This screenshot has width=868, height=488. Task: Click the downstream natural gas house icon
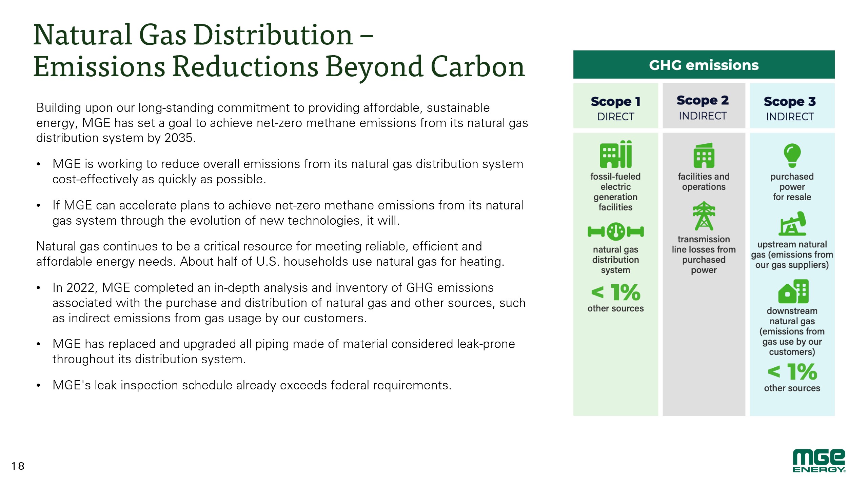[793, 291]
